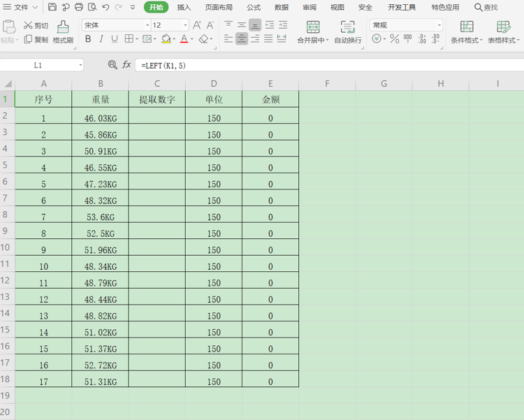Open Print Preview icon
This screenshot has height=420, width=524.
click(92, 7)
